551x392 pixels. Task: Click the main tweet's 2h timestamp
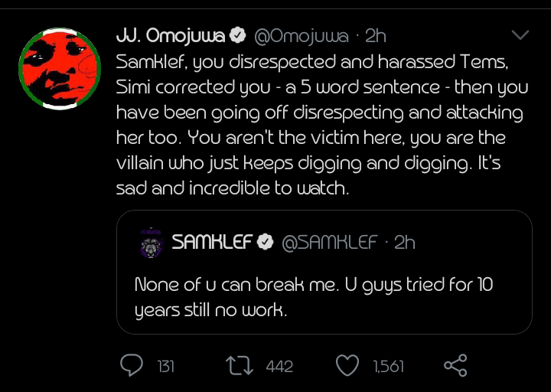[377, 35]
